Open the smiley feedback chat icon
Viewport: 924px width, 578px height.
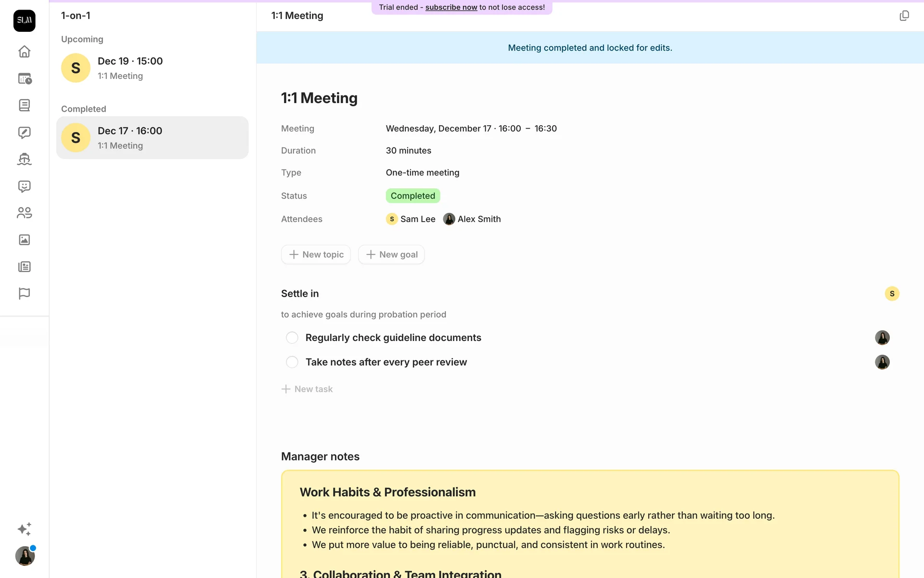(24, 186)
